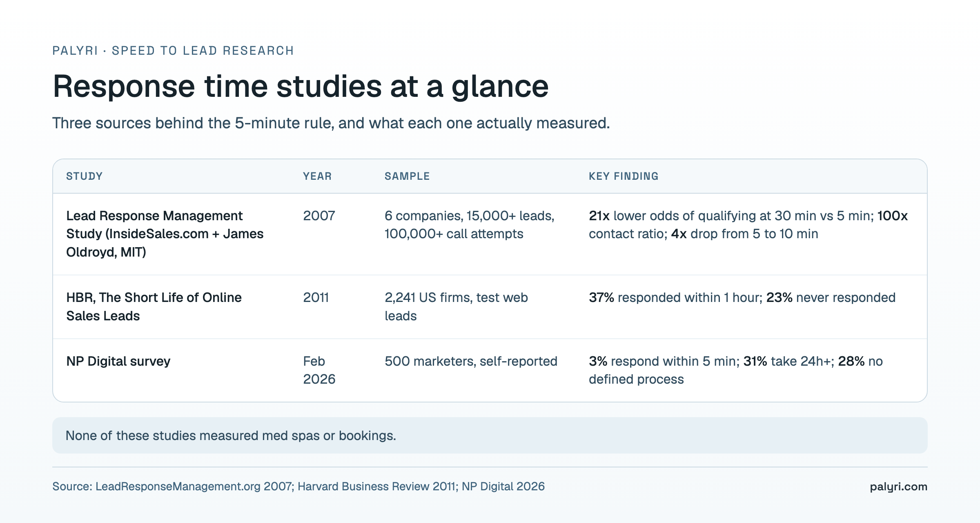Click the year cell 2007
This screenshot has height=523, width=980.
point(319,216)
